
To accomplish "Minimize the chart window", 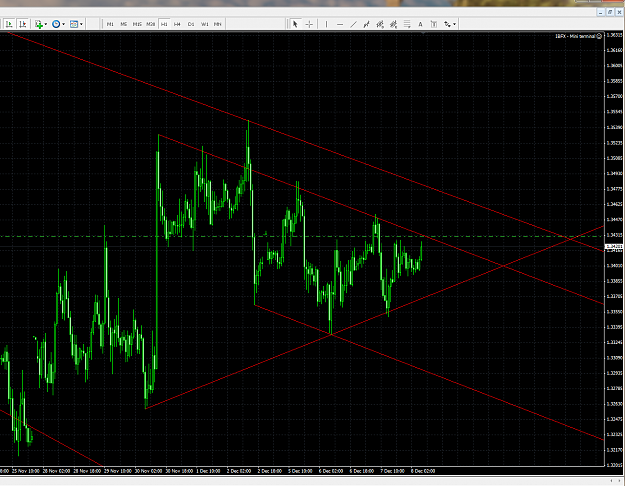I will (601, 12).
